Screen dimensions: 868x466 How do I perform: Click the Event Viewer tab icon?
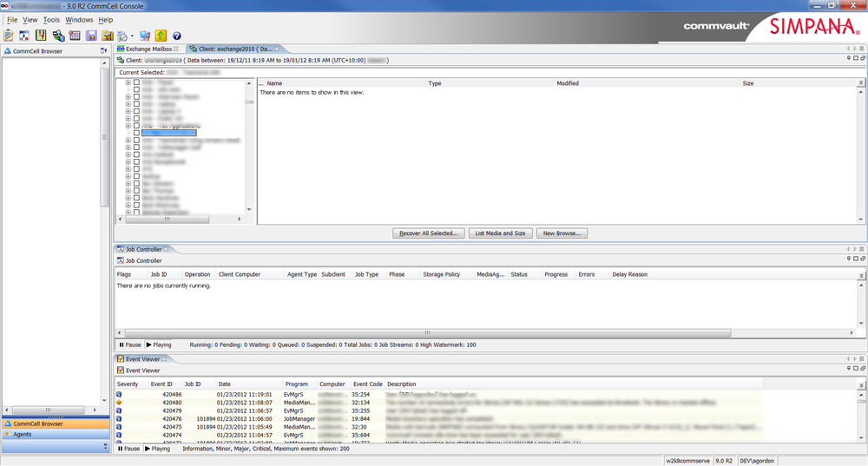pyautogui.click(x=120, y=359)
